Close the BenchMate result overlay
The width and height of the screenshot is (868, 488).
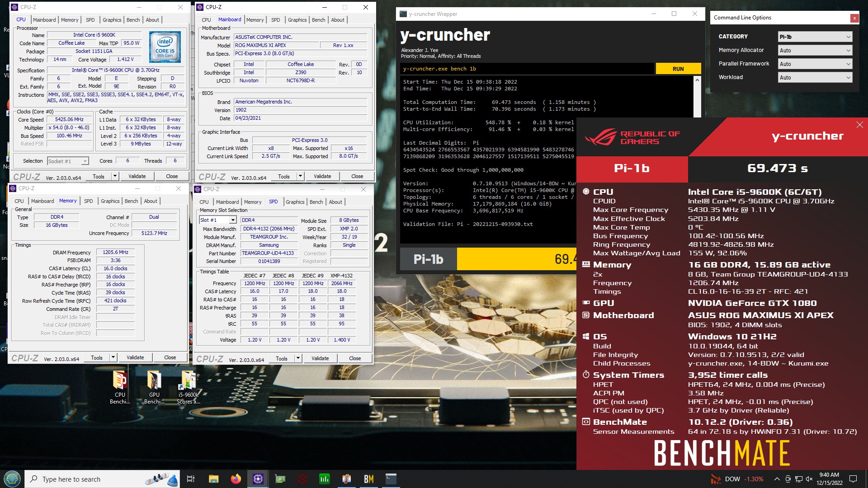coord(859,125)
